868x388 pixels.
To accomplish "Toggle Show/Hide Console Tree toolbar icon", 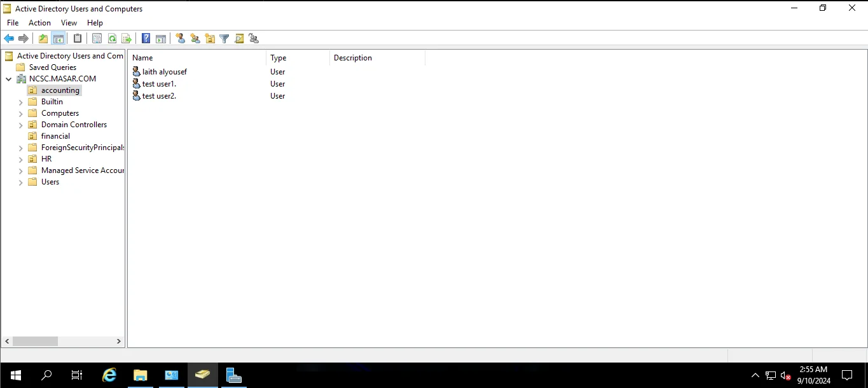I will 58,39.
